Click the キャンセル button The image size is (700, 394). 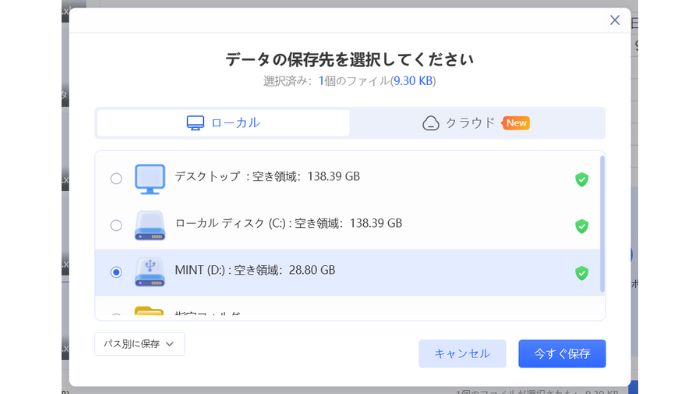(462, 353)
